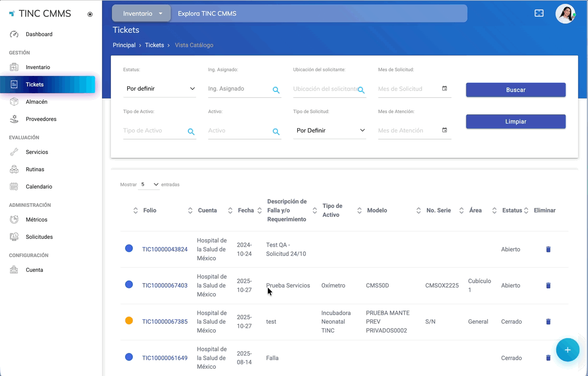Click the search icon in the Activo field

[x=276, y=132]
